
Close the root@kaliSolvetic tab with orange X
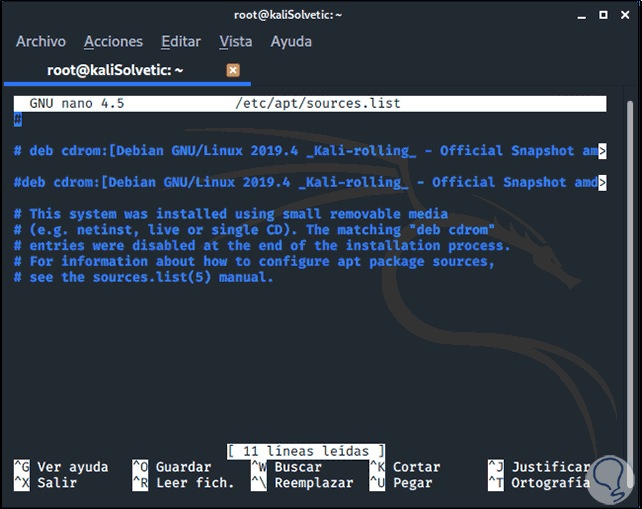click(233, 70)
